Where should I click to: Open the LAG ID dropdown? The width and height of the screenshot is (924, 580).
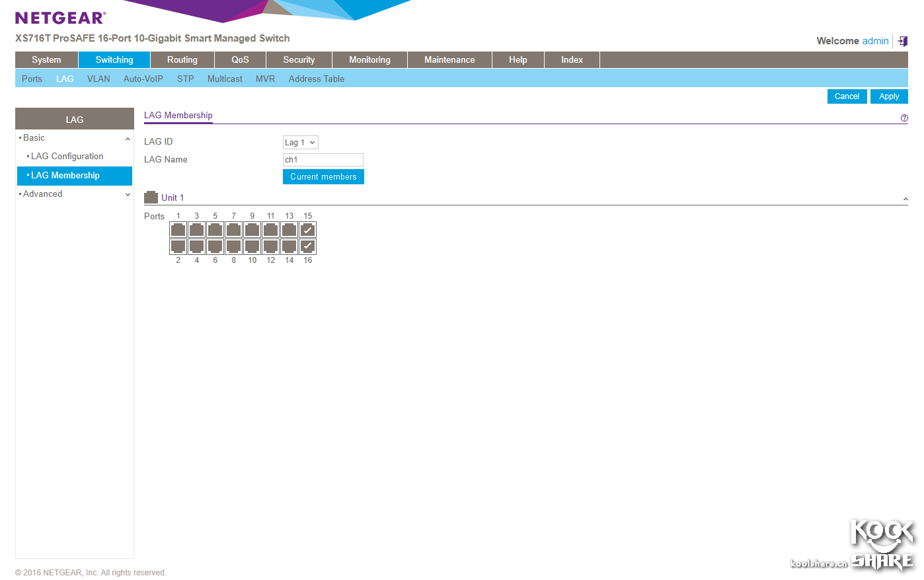[301, 143]
